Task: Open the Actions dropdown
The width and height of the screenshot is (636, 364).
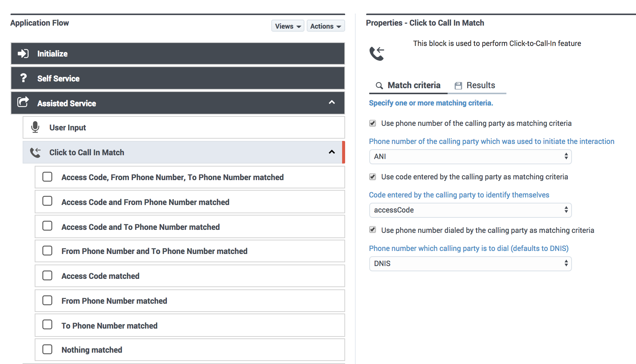Action: click(x=326, y=26)
